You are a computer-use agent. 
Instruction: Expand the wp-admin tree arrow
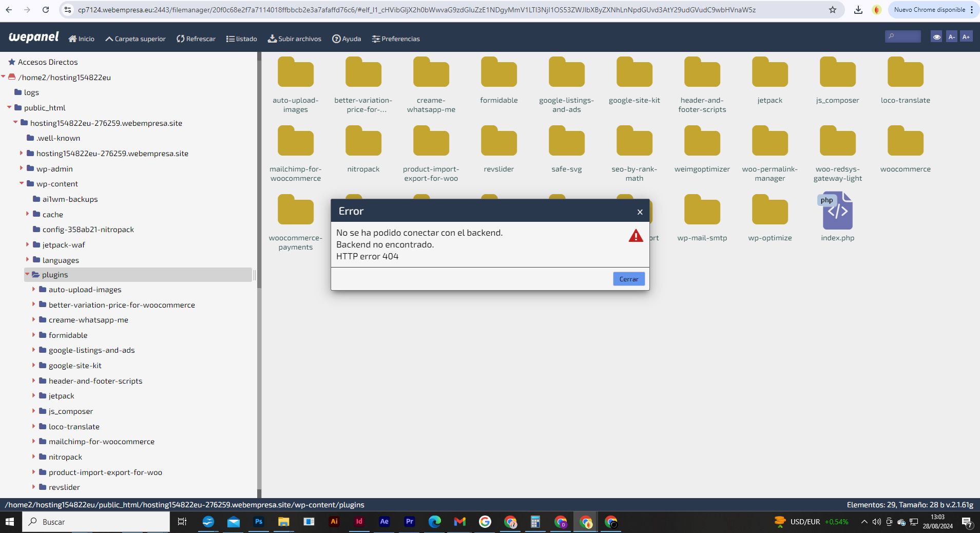[x=22, y=168]
